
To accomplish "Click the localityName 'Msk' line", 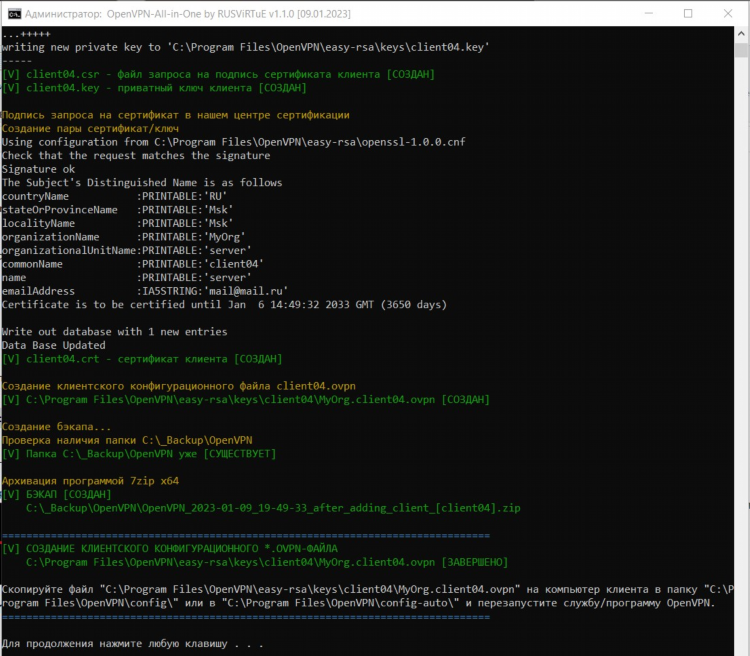I will pyautogui.click(x=118, y=223).
